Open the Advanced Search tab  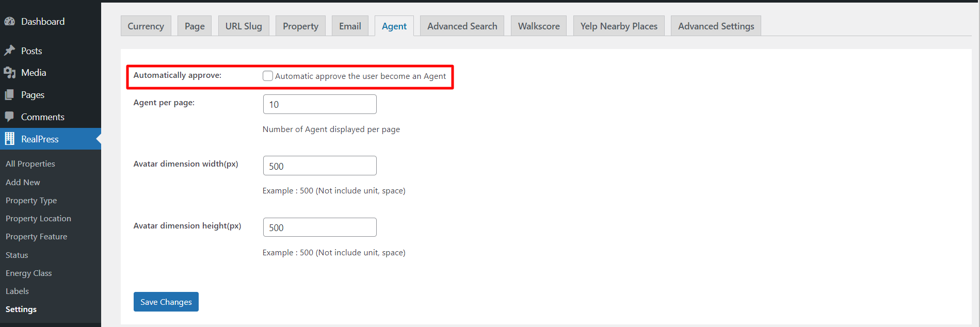pos(462,26)
